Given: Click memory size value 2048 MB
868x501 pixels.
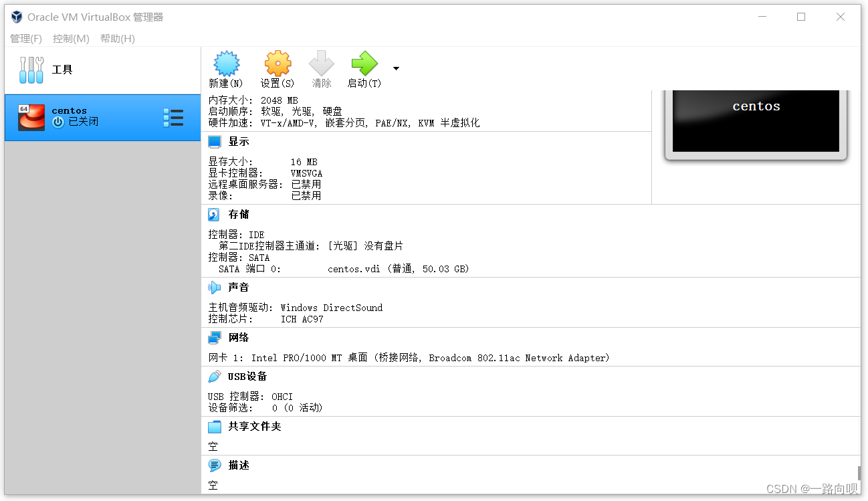Looking at the screenshot, I should [x=280, y=100].
